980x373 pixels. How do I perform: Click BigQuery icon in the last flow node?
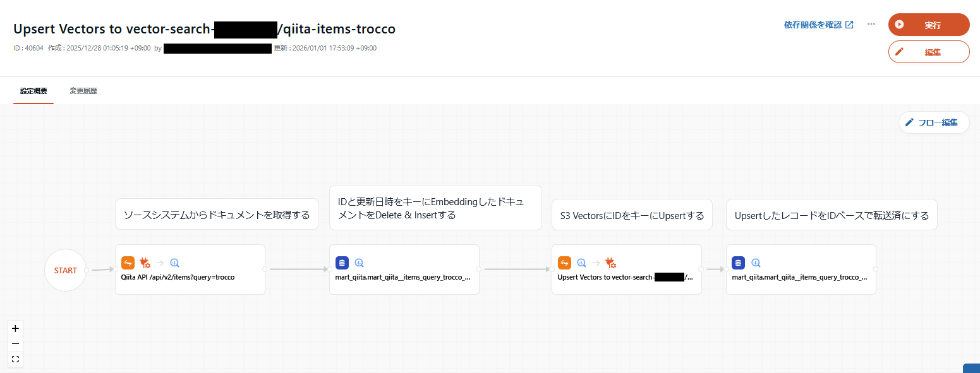point(755,263)
